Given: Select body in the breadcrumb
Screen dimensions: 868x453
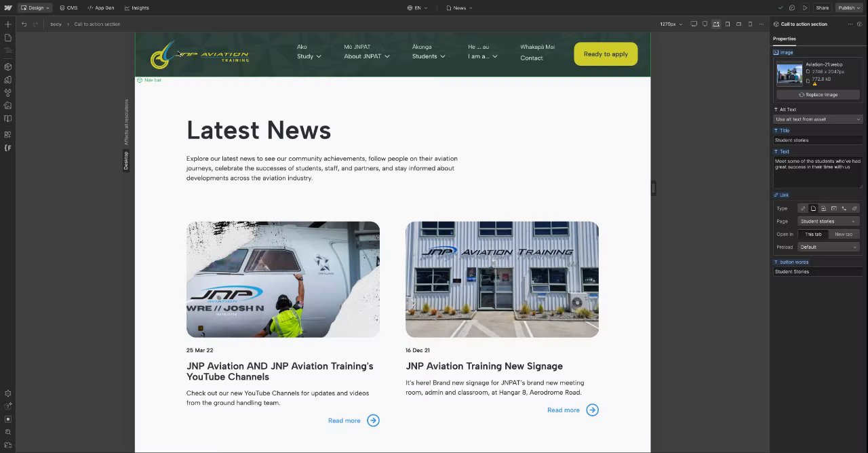Looking at the screenshot, I should 56,24.
